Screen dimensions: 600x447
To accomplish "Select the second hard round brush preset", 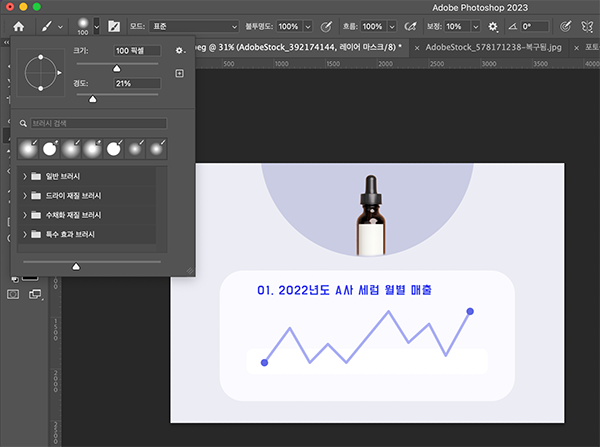I will (x=49, y=149).
